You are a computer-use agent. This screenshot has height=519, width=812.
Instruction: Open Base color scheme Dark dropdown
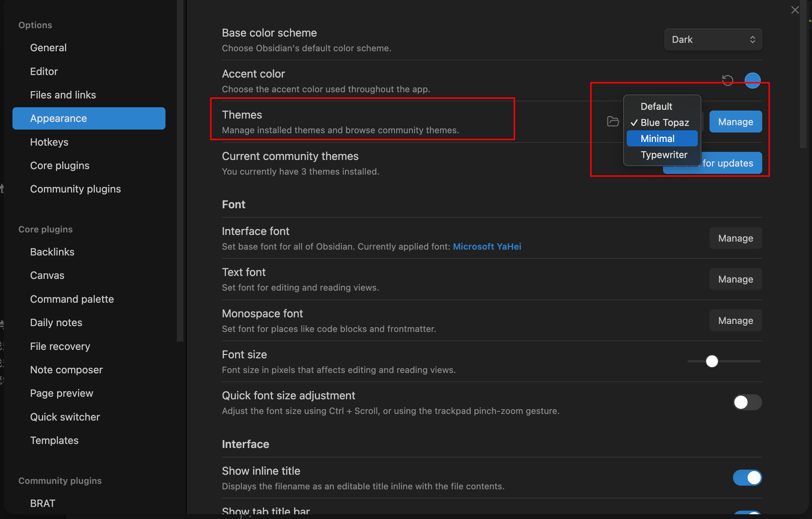713,40
